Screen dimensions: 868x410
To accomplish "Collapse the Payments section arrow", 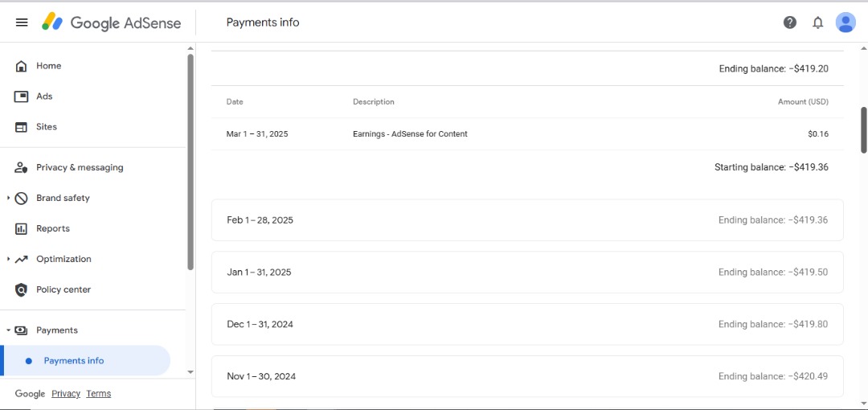I will point(8,330).
